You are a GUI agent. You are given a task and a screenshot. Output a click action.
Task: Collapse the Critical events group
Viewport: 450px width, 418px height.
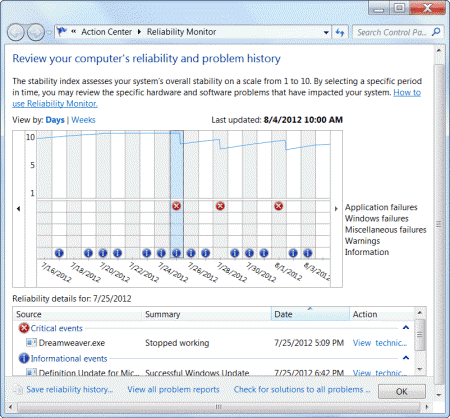pyautogui.click(x=406, y=328)
